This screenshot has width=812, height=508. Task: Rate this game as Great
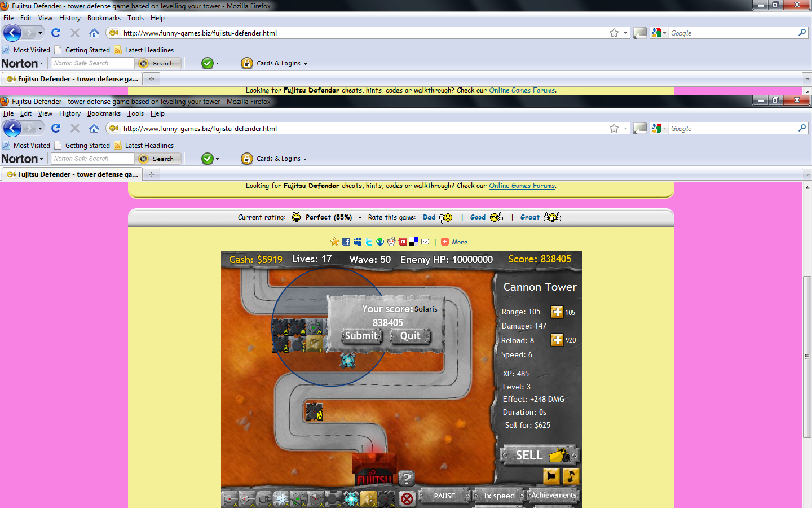(530, 217)
